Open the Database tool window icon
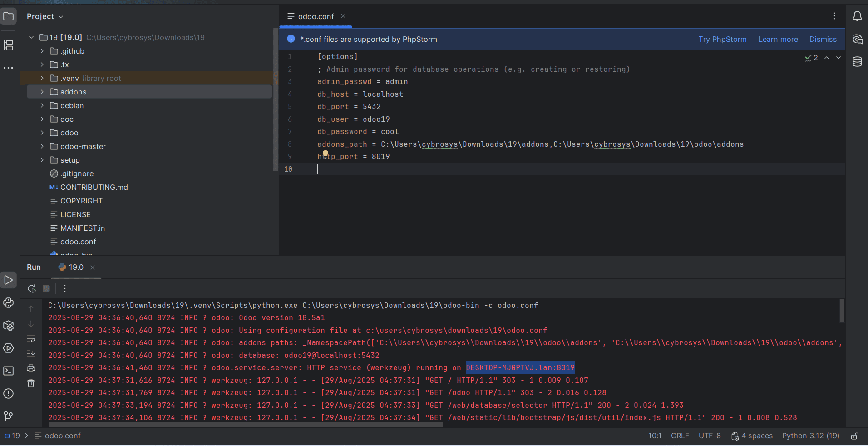This screenshot has height=446, width=868. 857,62
